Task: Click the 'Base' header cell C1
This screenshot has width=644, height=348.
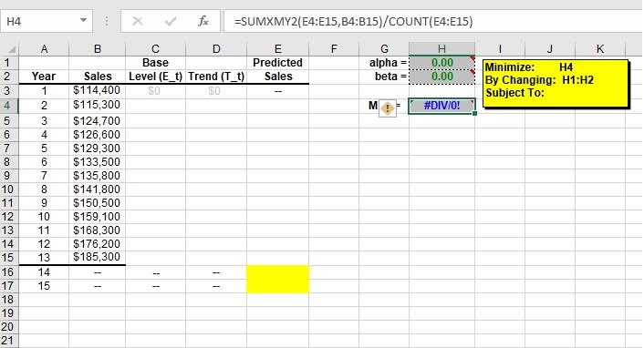Action: 155,63
